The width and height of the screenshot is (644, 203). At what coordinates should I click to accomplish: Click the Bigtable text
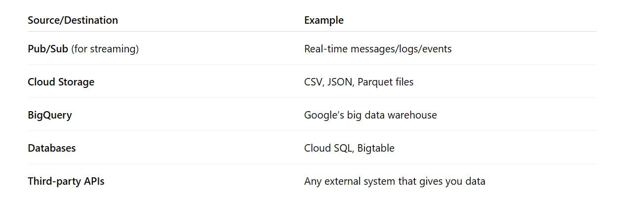coord(376,148)
